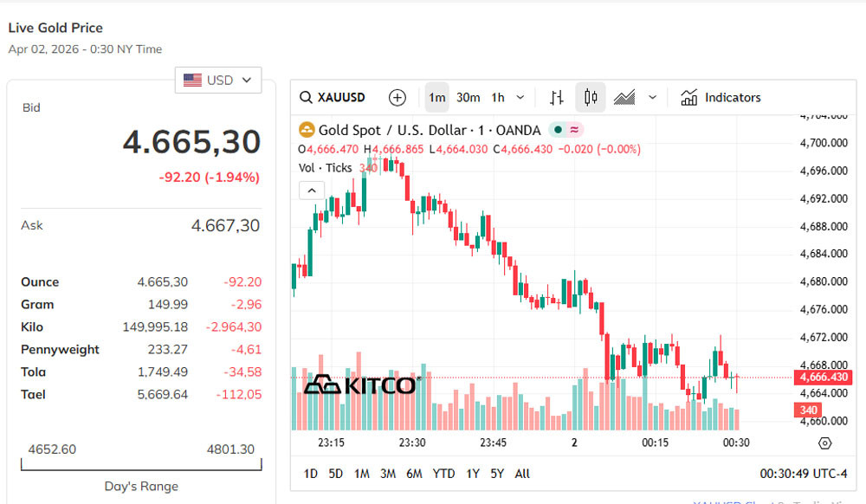The height and width of the screenshot is (504, 866).
Task: Select the YTD date range
Action: coord(444,474)
